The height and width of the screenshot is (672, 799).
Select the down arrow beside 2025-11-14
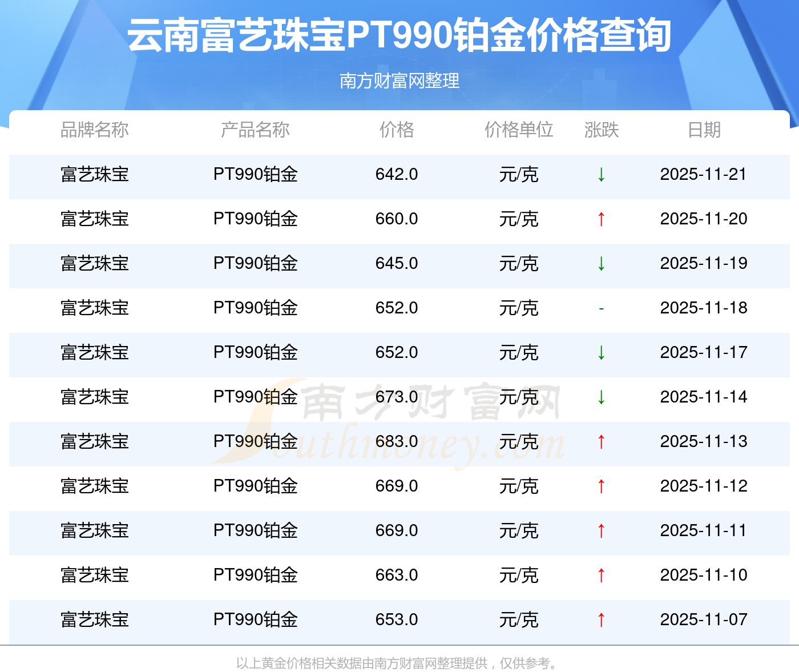601,397
